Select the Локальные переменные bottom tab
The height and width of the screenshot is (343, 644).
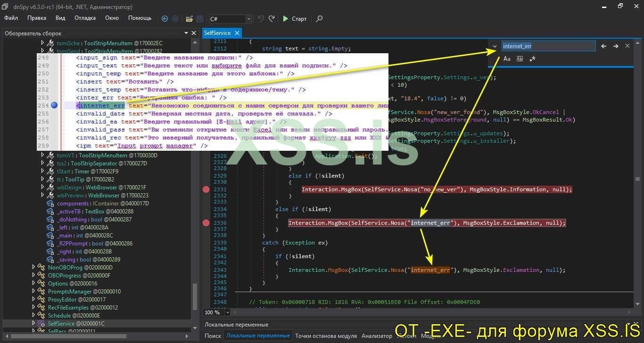coord(258,336)
